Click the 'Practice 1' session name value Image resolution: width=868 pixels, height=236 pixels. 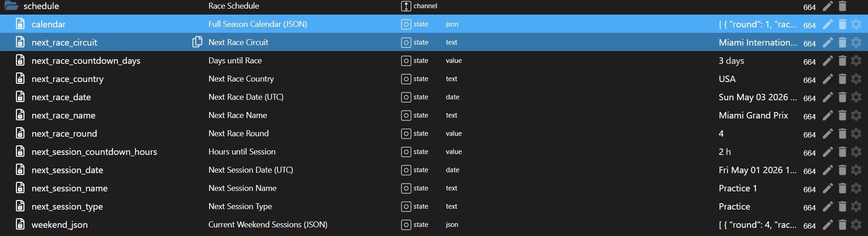coord(738,188)
